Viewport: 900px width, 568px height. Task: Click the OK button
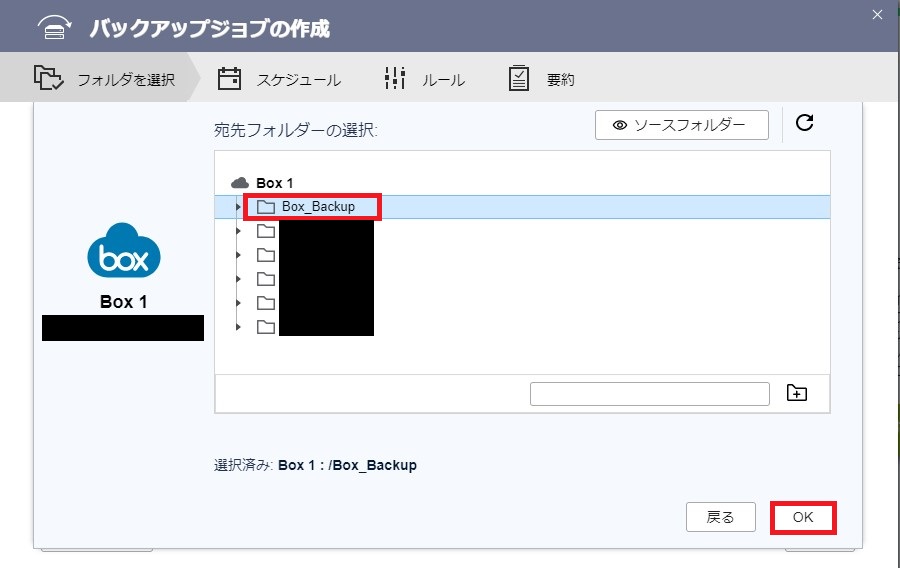[x=803, y=518]
